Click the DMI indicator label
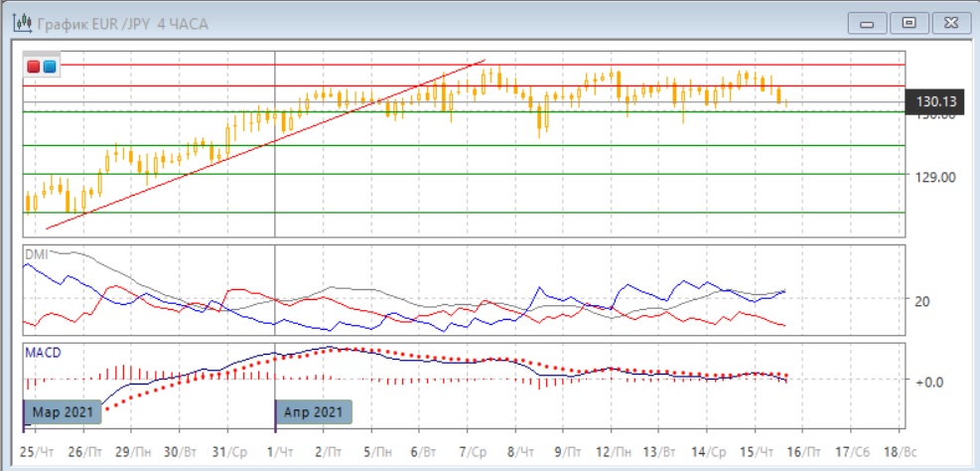 click(36, 254)
